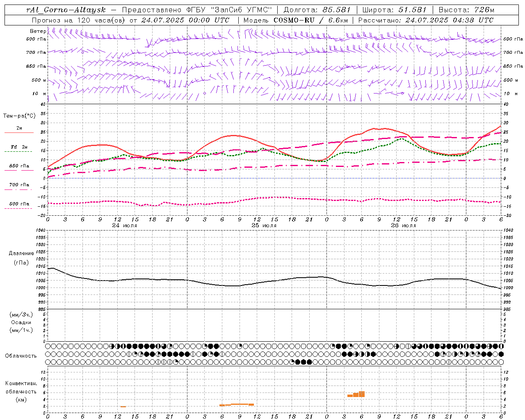Screen dimensions: 525x420
Task: Click the (мм/1ч.) precipitation unit label
Action: click(21, 330)
